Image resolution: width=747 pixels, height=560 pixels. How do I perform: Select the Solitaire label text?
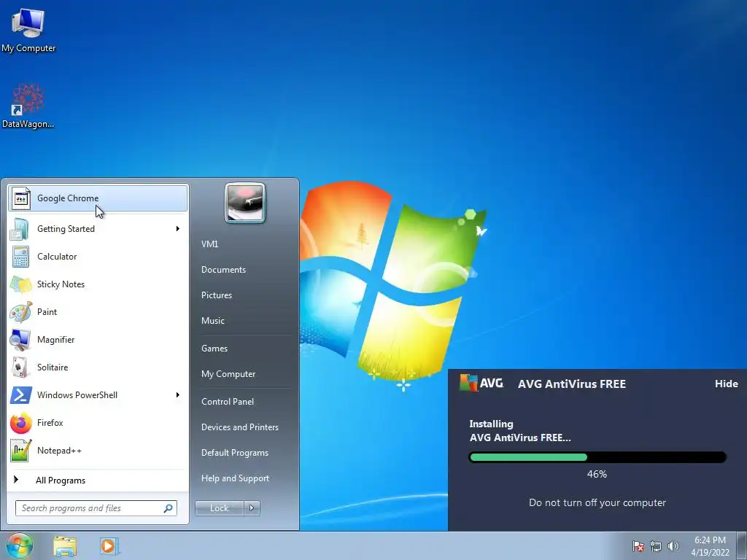point(53,367)
